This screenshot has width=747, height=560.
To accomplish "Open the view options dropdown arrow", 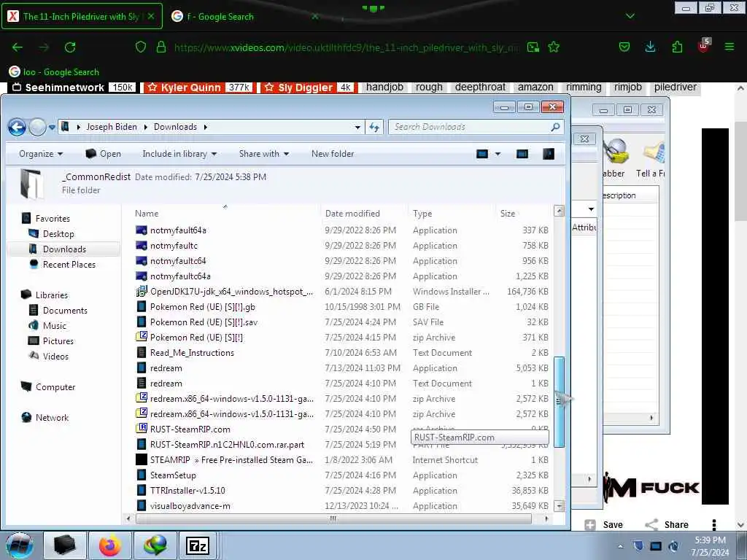I will tap(498, 154).
